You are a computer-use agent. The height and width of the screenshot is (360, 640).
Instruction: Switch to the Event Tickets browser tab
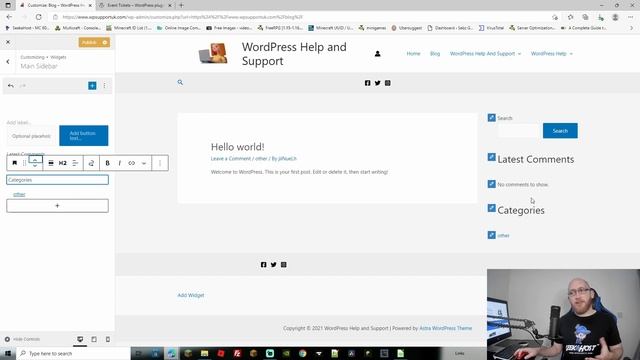[135, 5]
